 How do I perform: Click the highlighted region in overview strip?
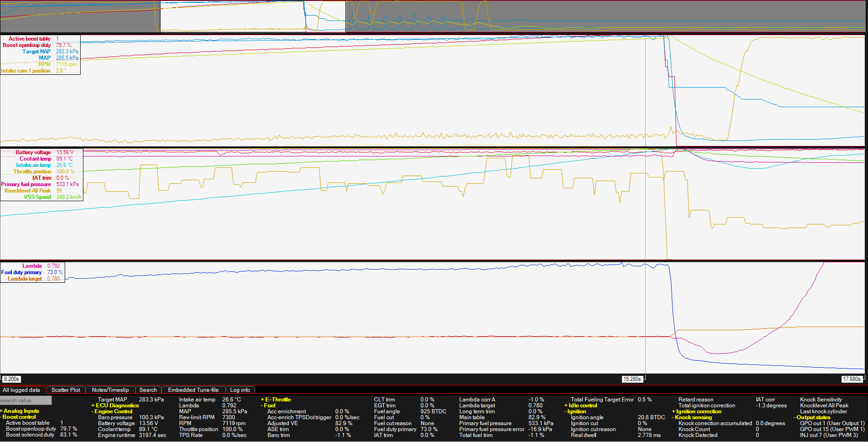pos(232,16)
